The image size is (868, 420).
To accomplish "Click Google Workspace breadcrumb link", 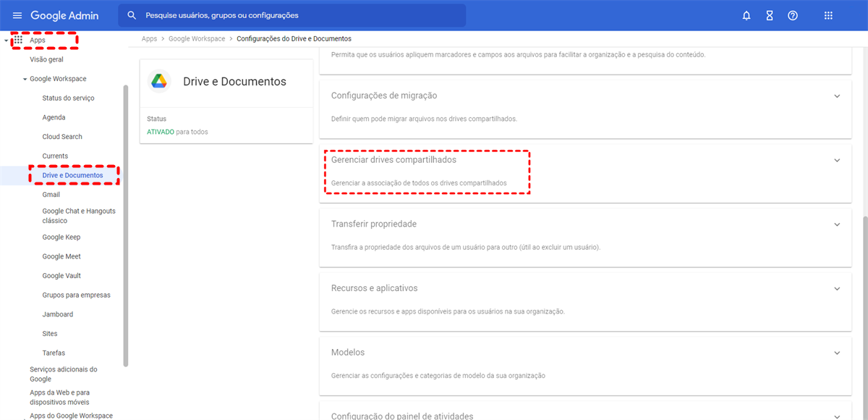I will [197, 38].
